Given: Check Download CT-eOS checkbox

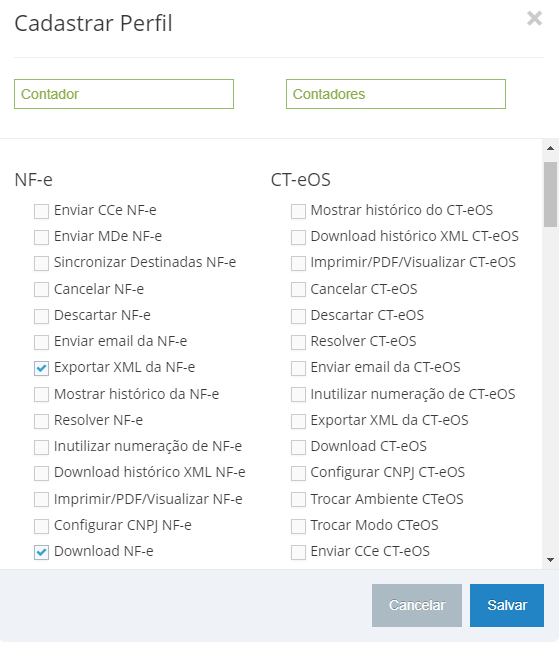Looking at the screenshot, I should click(298, 447).
